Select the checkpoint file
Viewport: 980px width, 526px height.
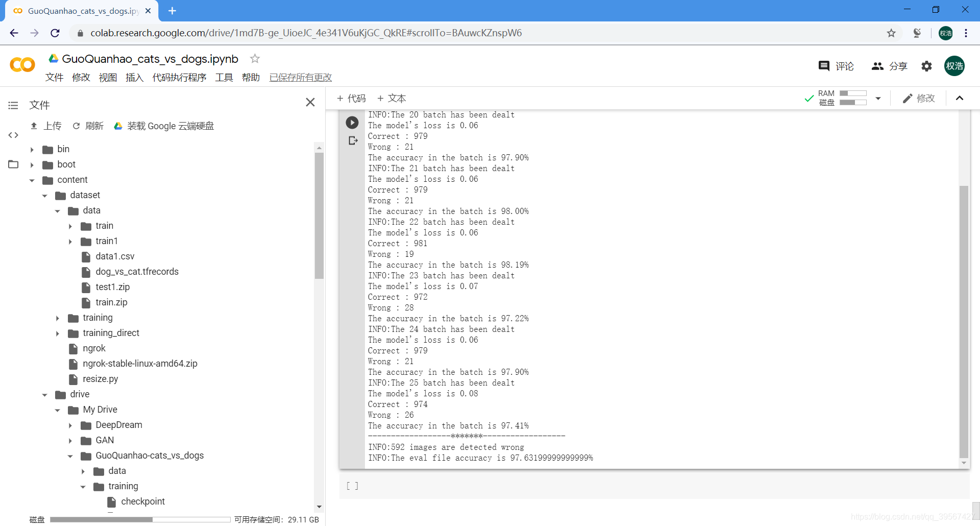[x=143, y=501]
